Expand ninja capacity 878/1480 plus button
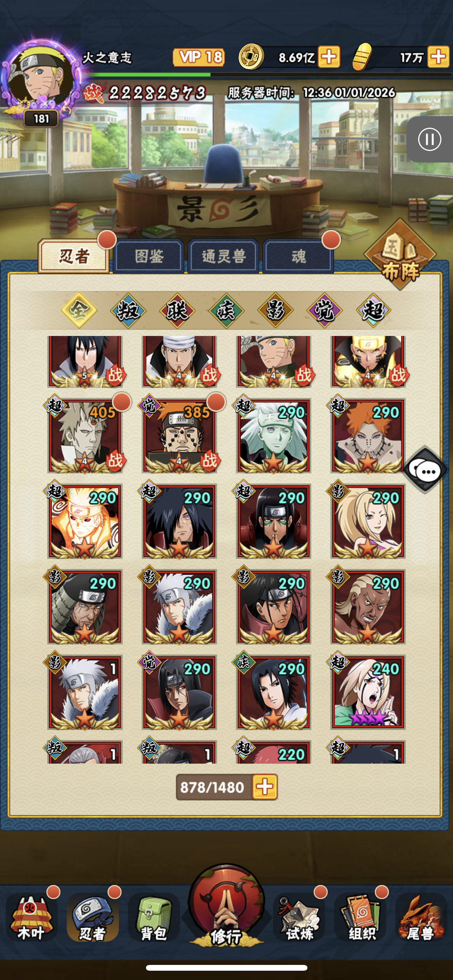Screen dimensions: 453x980 265,787
